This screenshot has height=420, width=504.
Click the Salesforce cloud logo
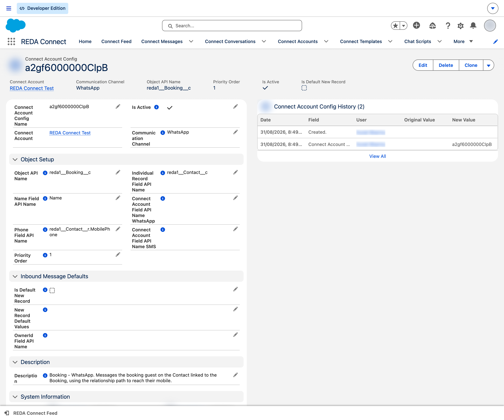tap(16, 25)
